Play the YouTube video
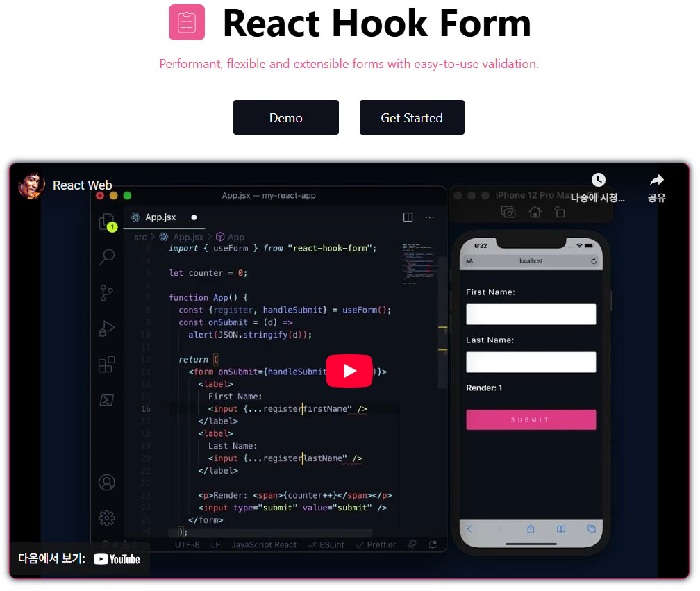This screenshot has height=591, width=700. click(x=349, y=370)
